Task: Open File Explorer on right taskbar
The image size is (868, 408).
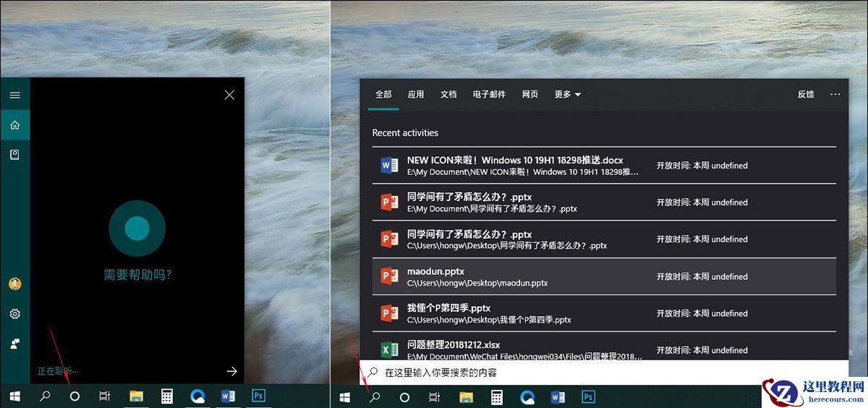Action: (x=467, y=397)
